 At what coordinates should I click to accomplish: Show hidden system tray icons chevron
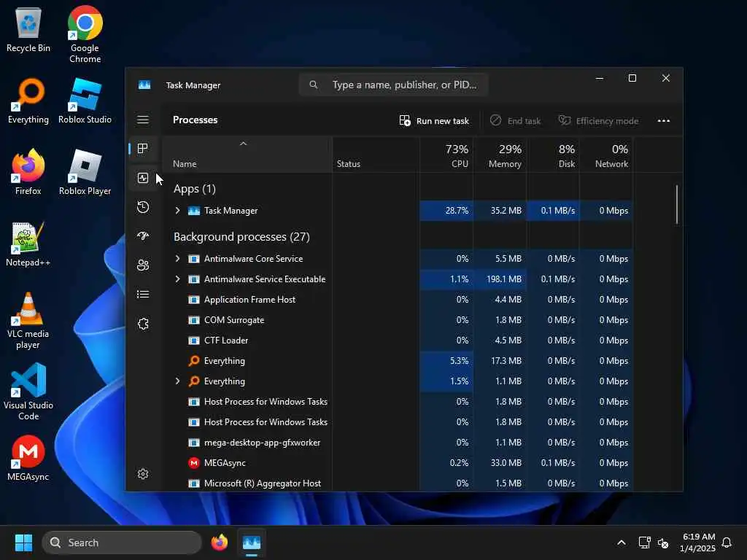point(622,542)
